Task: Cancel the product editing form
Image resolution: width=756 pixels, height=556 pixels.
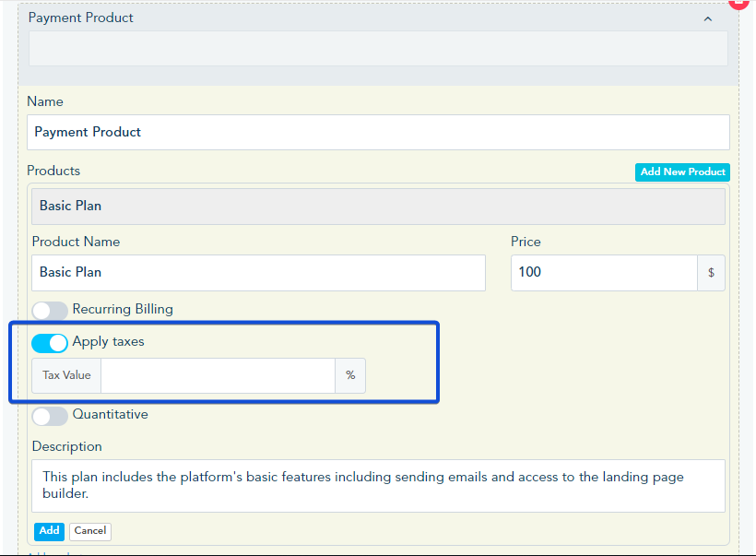Action: point(90,531)
